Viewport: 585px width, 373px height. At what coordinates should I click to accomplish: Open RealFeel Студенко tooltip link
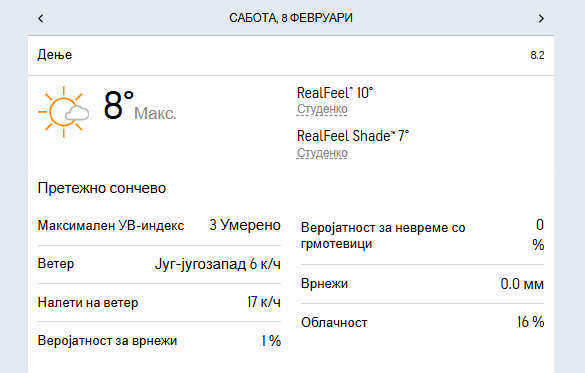pos(322,109)
